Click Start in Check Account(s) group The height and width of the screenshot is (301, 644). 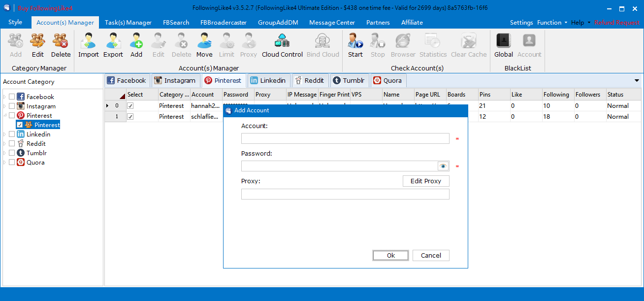coord(355,45)
